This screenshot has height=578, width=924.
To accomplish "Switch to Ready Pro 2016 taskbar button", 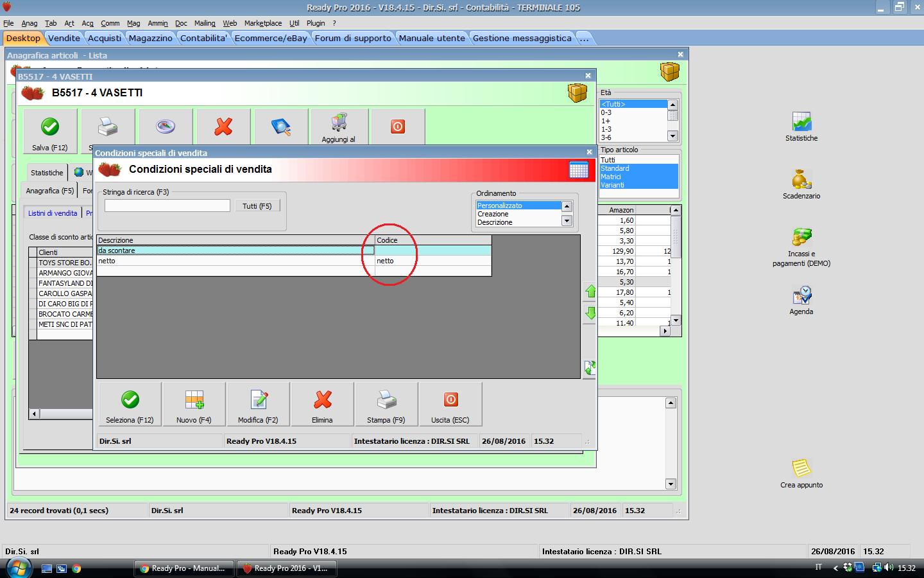I will 286,568.
